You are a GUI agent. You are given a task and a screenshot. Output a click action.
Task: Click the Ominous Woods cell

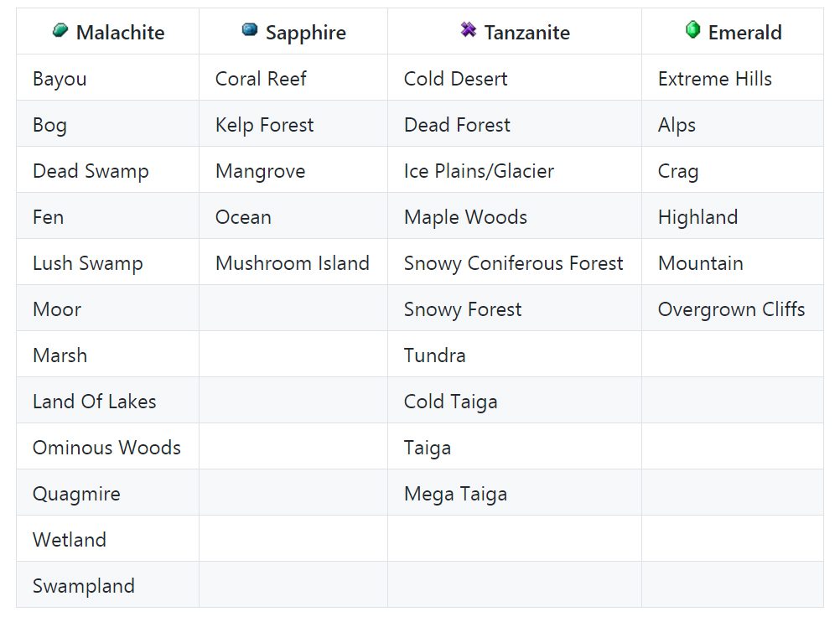coord(107,446)
